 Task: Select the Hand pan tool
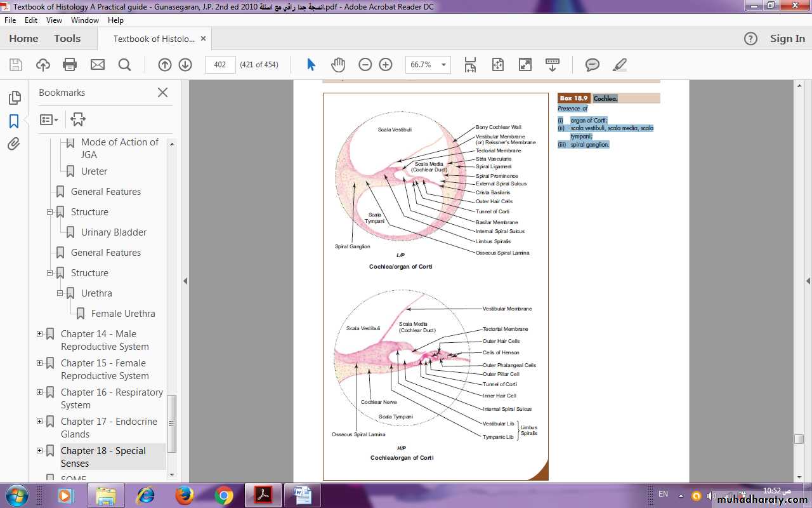337,65
